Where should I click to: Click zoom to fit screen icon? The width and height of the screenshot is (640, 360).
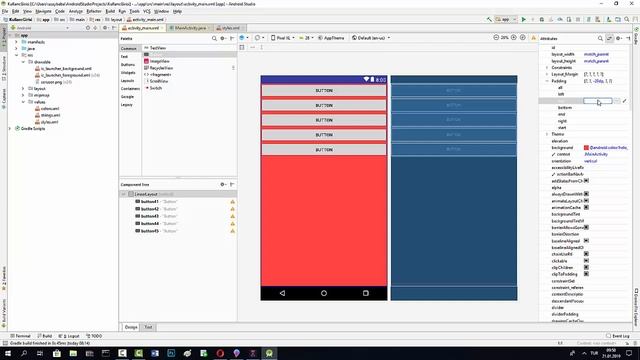point(522,38)
